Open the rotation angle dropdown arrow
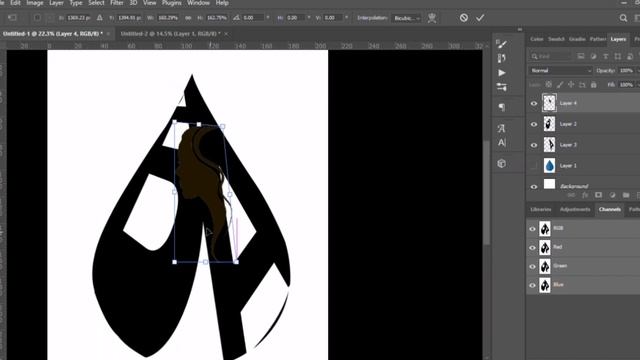Image resolution: width=640 pixels, height=360 pixels. 268,18
